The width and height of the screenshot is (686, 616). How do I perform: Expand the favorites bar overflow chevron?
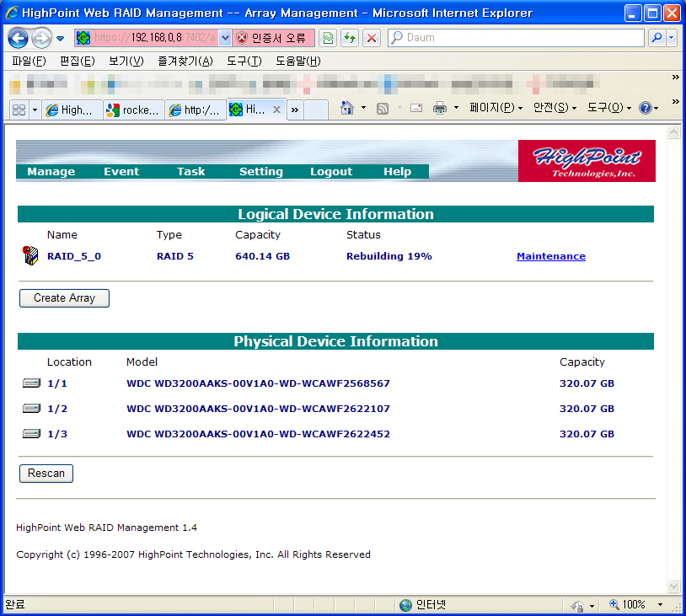[676, 77]
